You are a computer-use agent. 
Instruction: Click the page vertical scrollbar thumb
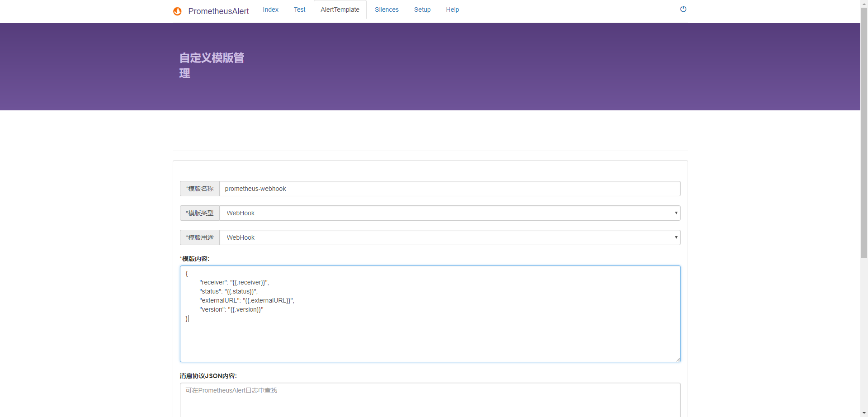coord(864,133)
